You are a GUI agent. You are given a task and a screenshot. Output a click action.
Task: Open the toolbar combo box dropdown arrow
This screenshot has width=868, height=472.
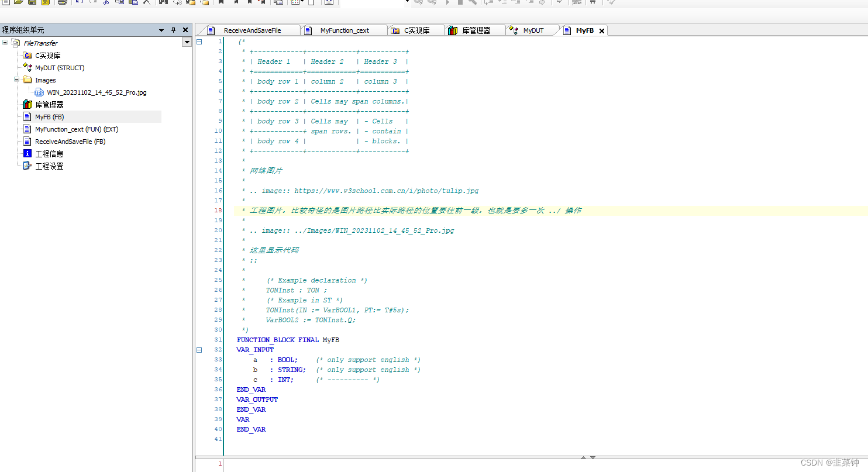coord(407,2)
